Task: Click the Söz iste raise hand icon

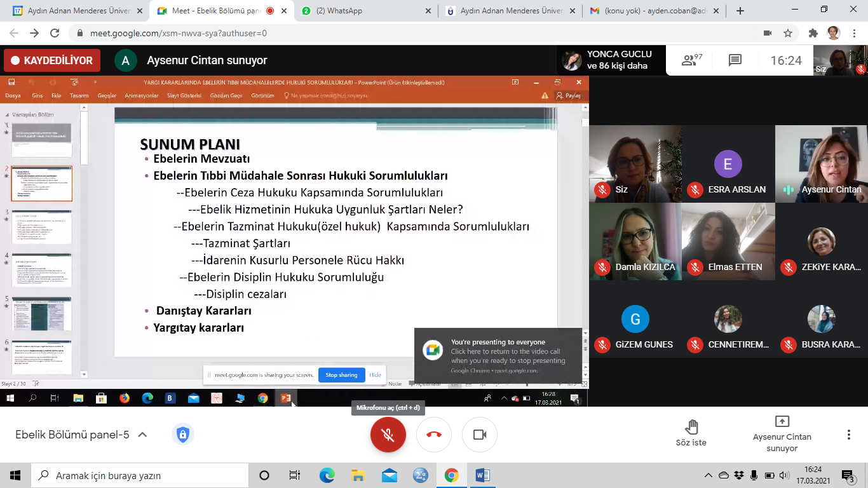Action: coord(691,427)
